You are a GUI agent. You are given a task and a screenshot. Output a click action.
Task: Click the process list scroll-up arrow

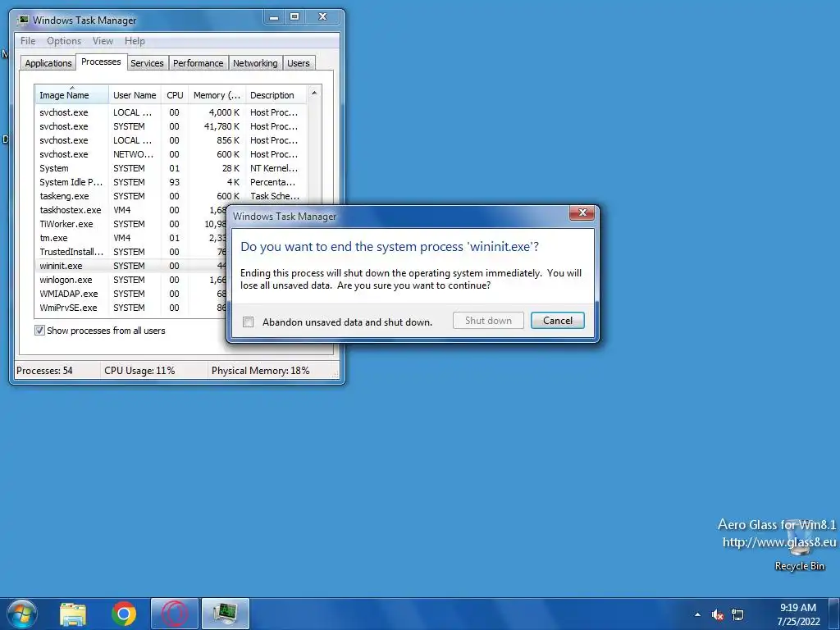pyautogui.click(x=314, y=94)
